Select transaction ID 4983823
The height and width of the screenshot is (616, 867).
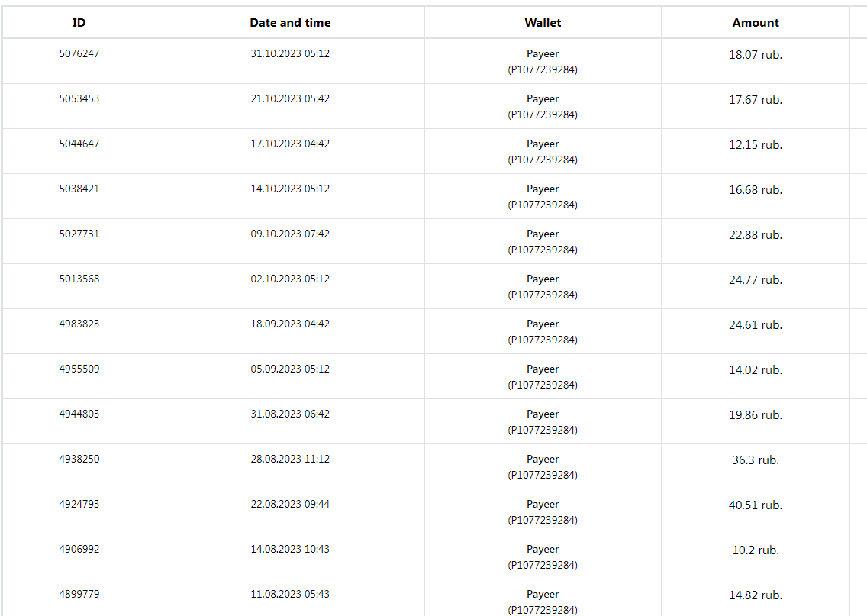[x=79, y=324]
